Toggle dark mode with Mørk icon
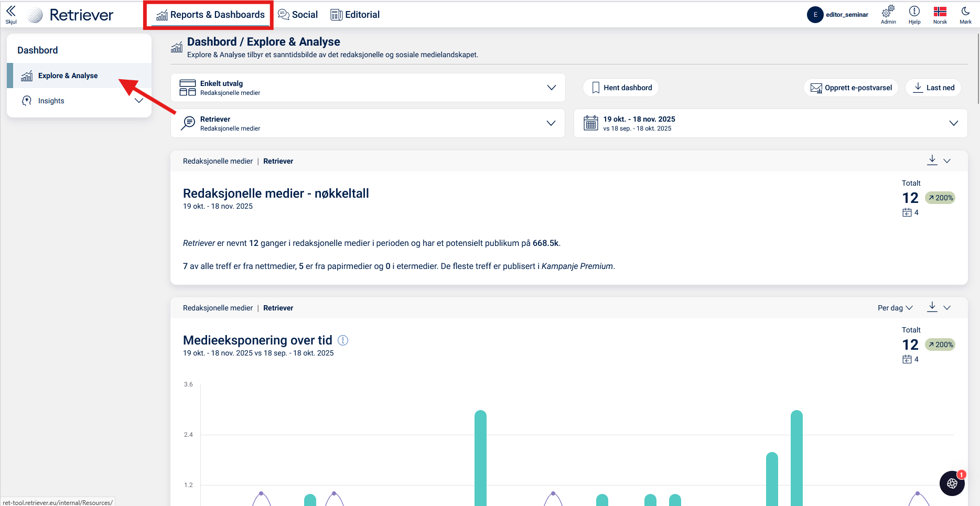The image size is (980, 506). coord(966,15)
